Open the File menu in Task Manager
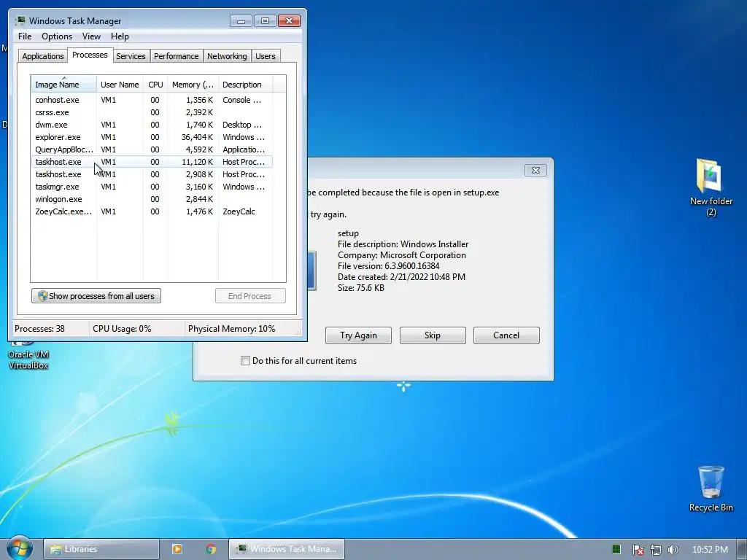747x560 pixels. coord(25,36)
